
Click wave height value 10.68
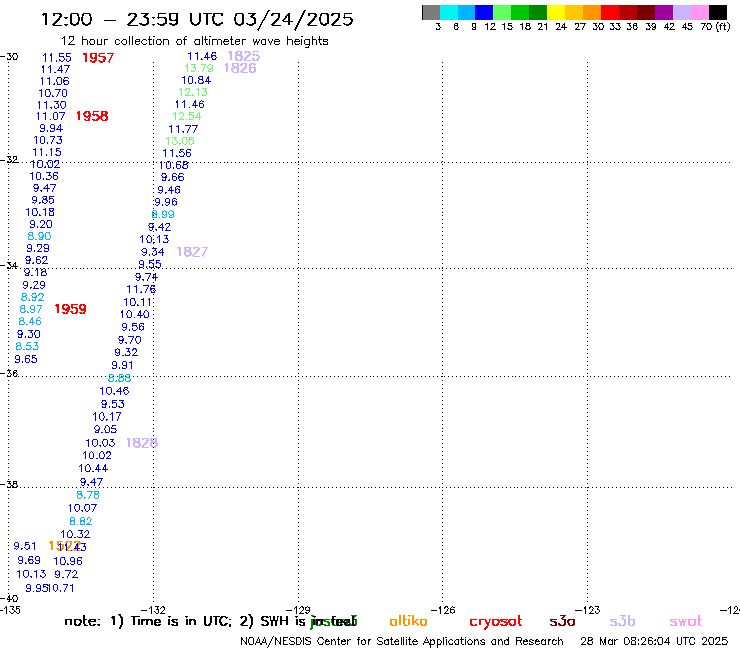point(174,165)
